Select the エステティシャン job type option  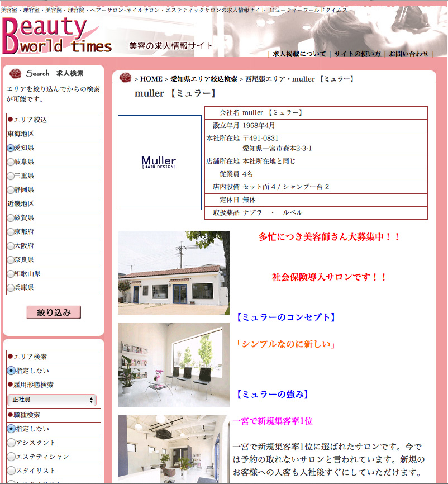(x=11, y=457)
